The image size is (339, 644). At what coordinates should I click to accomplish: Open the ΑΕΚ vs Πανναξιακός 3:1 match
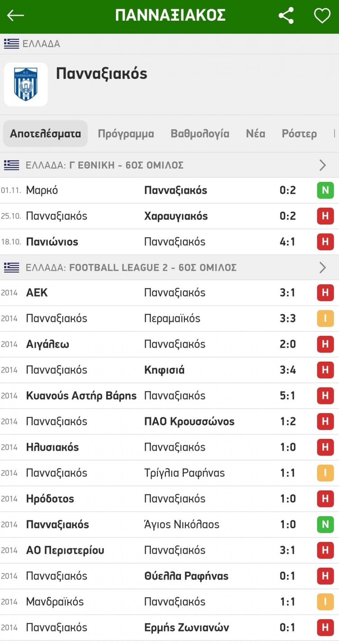[161, 293]
